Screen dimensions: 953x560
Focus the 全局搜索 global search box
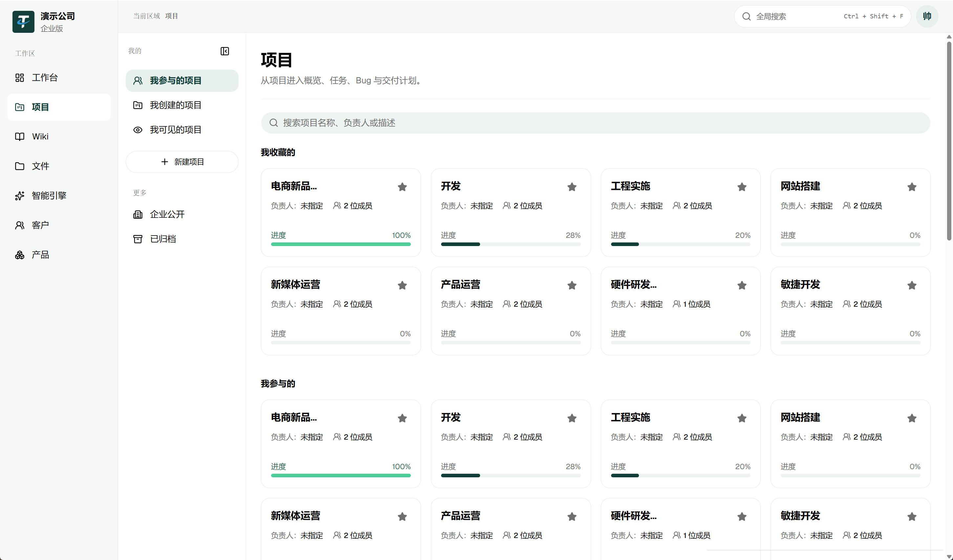(822, 16)
